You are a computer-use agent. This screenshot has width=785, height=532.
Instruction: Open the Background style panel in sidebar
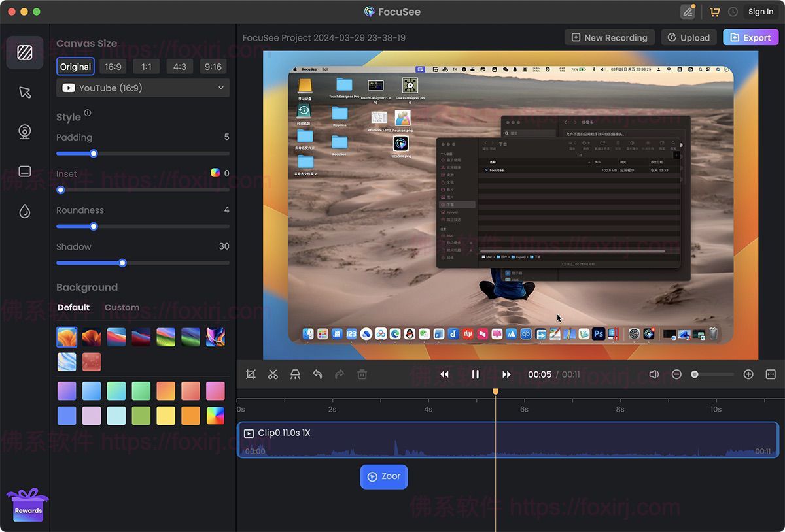click(25, 52)
